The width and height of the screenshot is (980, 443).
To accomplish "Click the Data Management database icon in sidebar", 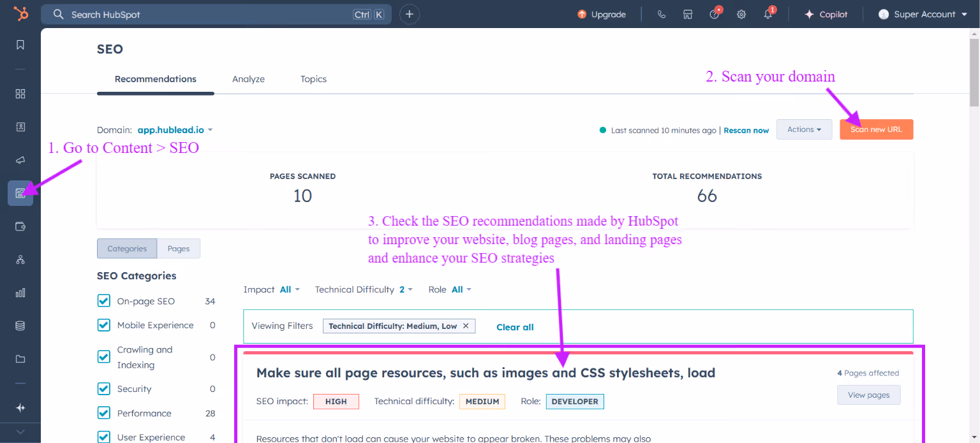I will (20, 325).
